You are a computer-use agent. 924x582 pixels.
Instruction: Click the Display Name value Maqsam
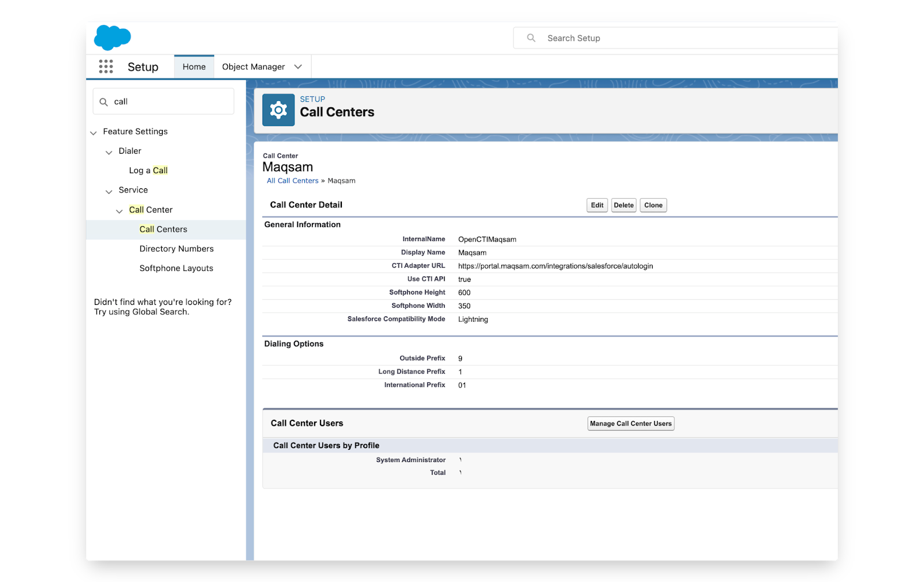pyautogui.click(x=472, y=253)
